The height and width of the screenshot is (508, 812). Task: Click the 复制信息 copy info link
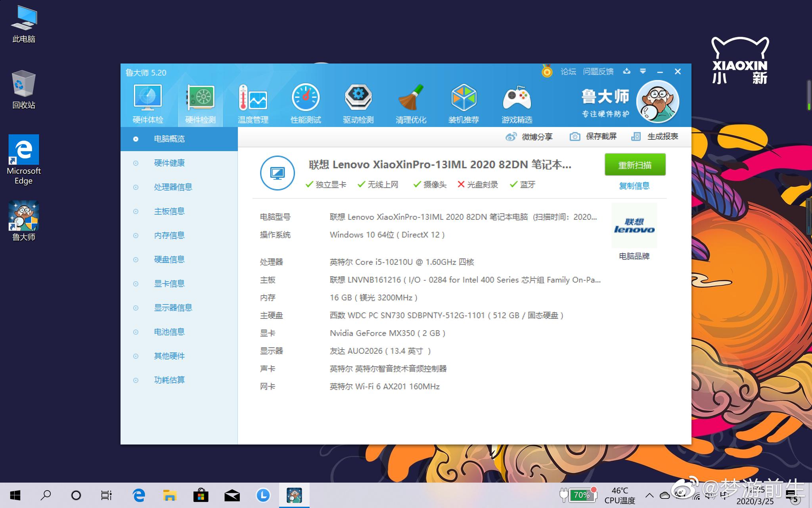pyautogui.click(x=634, y=185)
